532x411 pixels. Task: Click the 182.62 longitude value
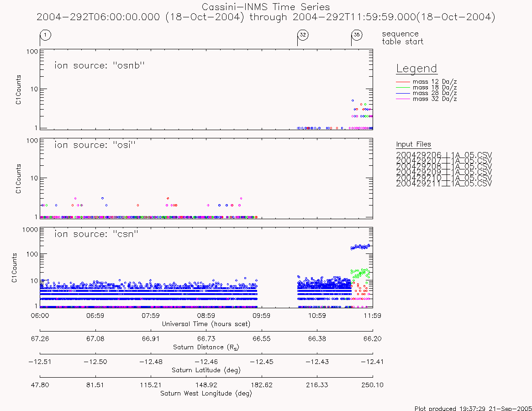[x=262, y=385]
